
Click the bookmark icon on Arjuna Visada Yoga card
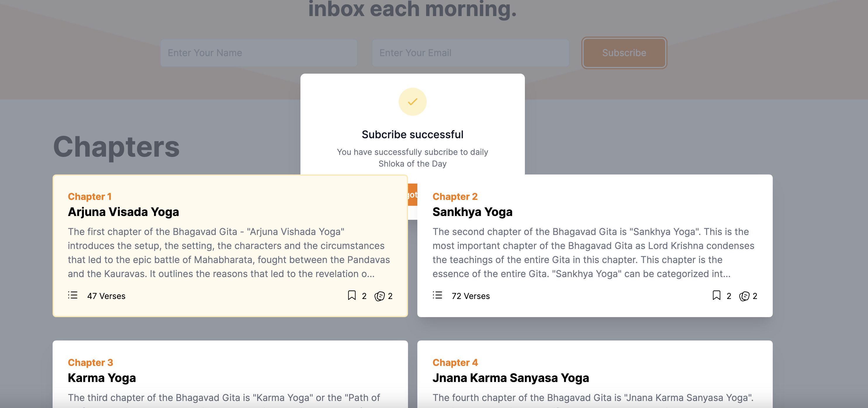tap(352, 295)
